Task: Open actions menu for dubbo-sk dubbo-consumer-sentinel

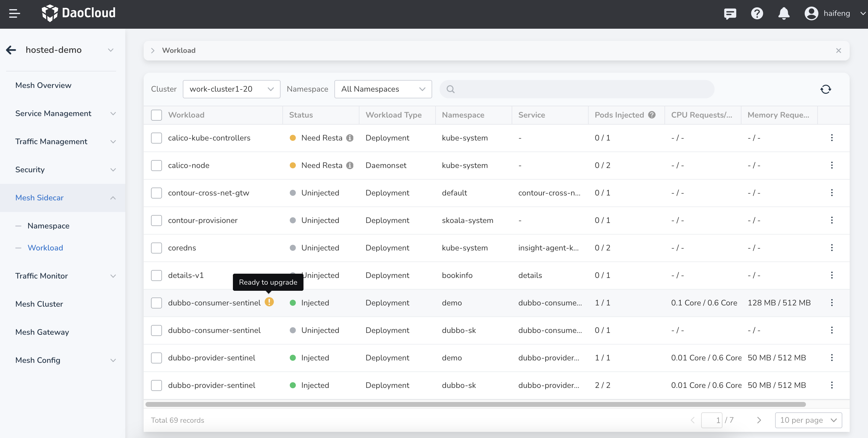Action: point(832,330)
